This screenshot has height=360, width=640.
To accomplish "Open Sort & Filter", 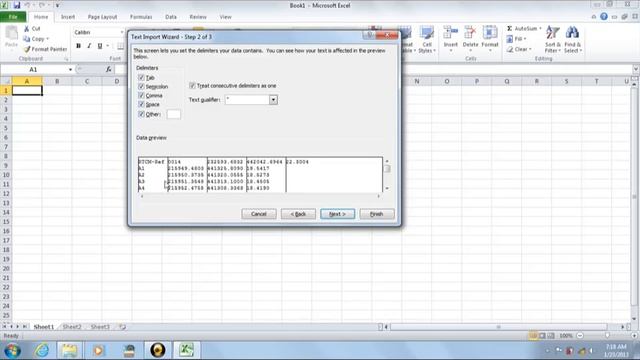I will 553,39.
